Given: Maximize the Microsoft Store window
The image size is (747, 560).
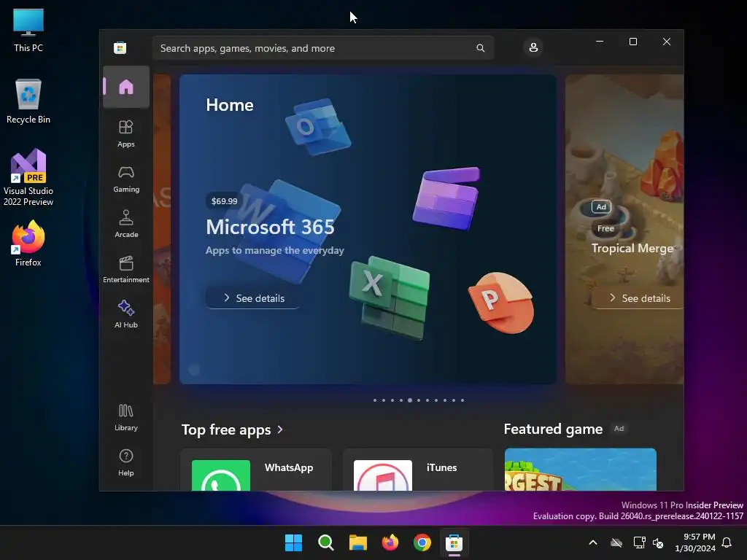Looking at the screenshot, I should coord(633,42).
